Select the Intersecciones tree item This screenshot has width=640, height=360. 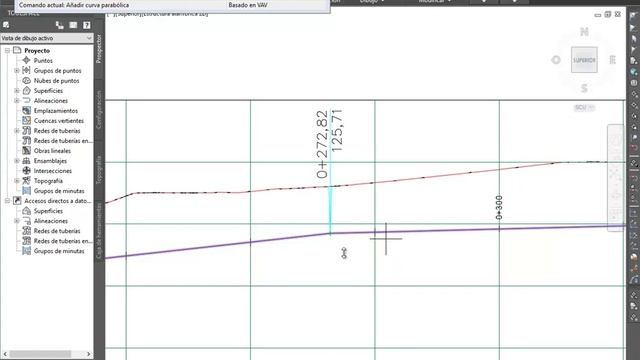tap(53, 171)
